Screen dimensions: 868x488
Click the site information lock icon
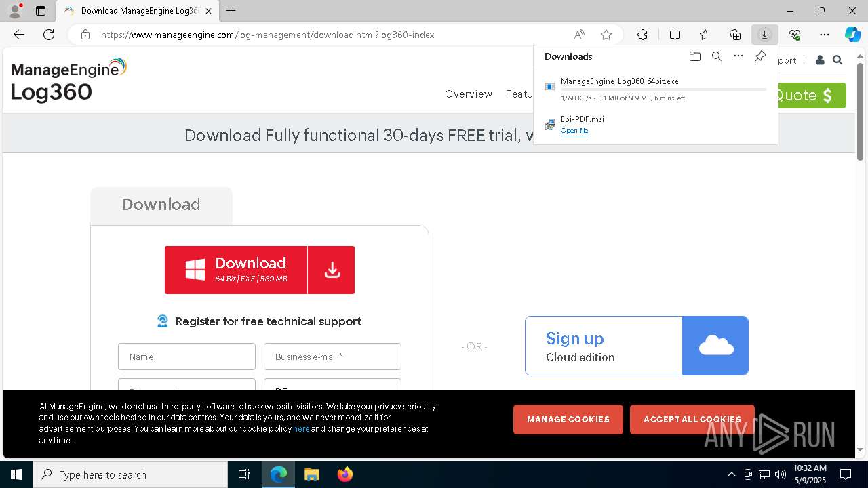point(85,35)
